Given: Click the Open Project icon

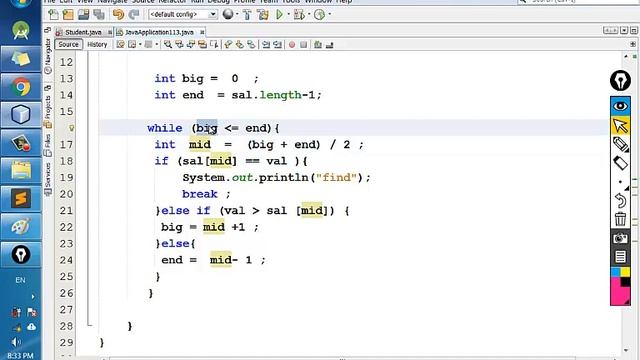Looking at the screenshot, I should [x=83, y=15].
